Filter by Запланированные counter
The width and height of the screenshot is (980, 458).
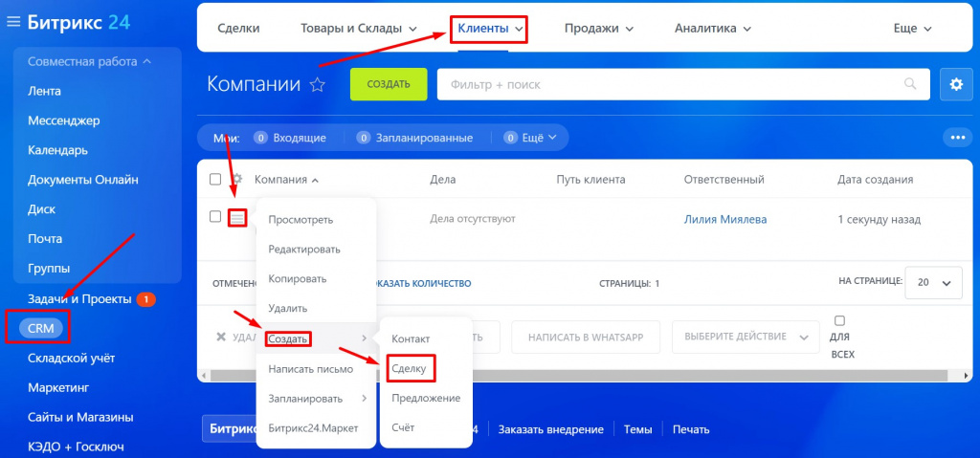point(414,138)
